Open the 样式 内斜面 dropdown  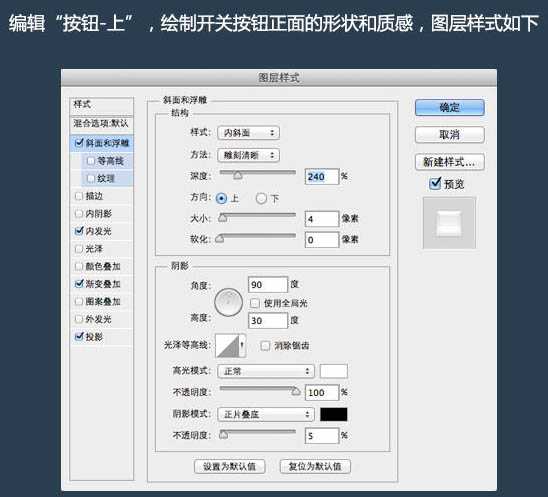coord(248,133)
